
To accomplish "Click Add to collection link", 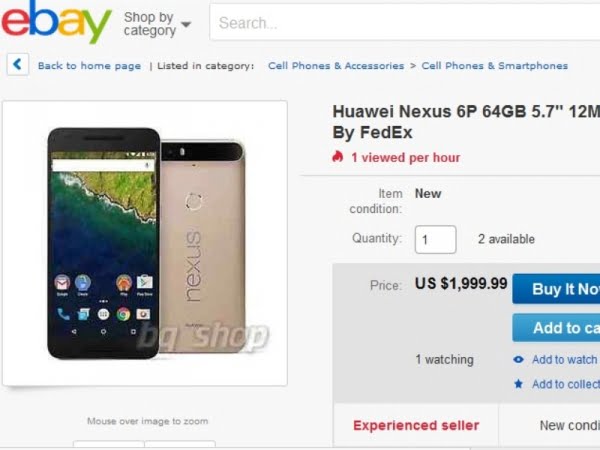I will click(566, 384).
